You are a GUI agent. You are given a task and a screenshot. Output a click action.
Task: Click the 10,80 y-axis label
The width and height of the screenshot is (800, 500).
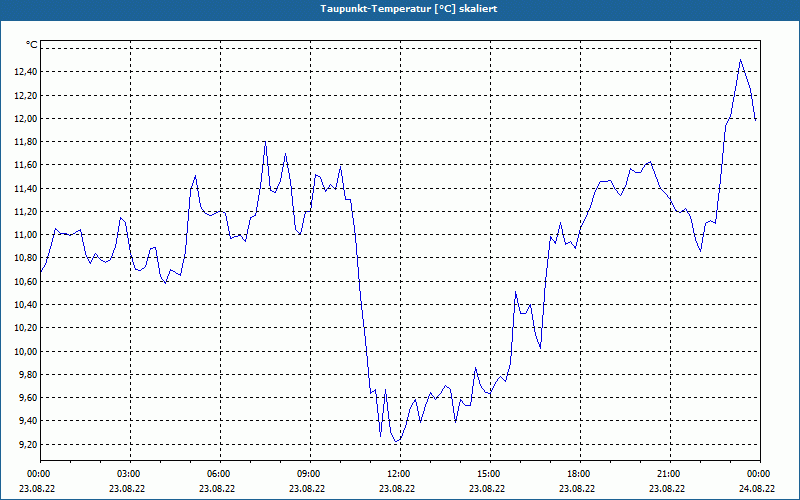[x=26, y=258]
